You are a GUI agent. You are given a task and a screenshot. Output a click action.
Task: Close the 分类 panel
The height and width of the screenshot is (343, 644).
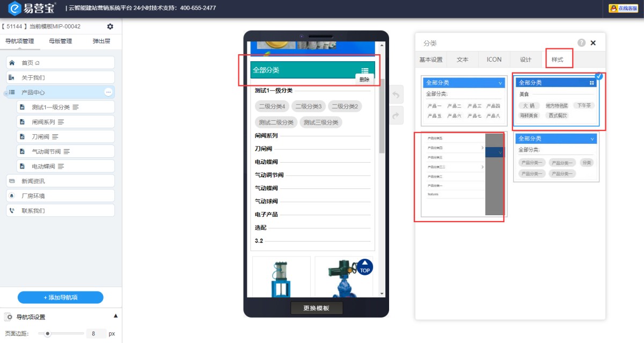pos(593,43)
